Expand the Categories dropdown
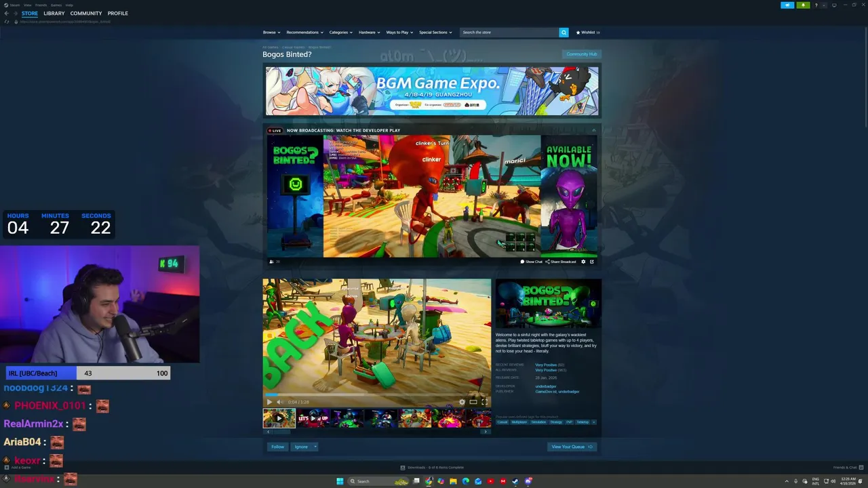This screenshot has height=488, width=868. [x=341, y=32]
